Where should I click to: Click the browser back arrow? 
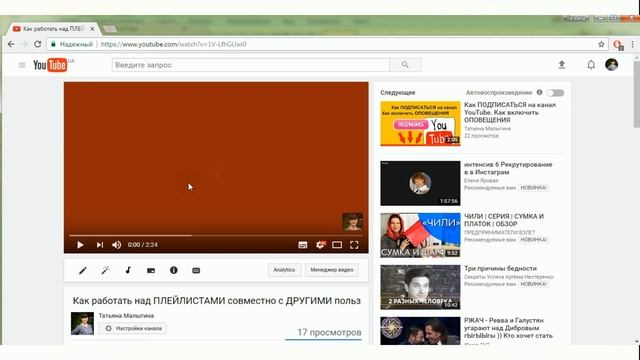[11, 44]
